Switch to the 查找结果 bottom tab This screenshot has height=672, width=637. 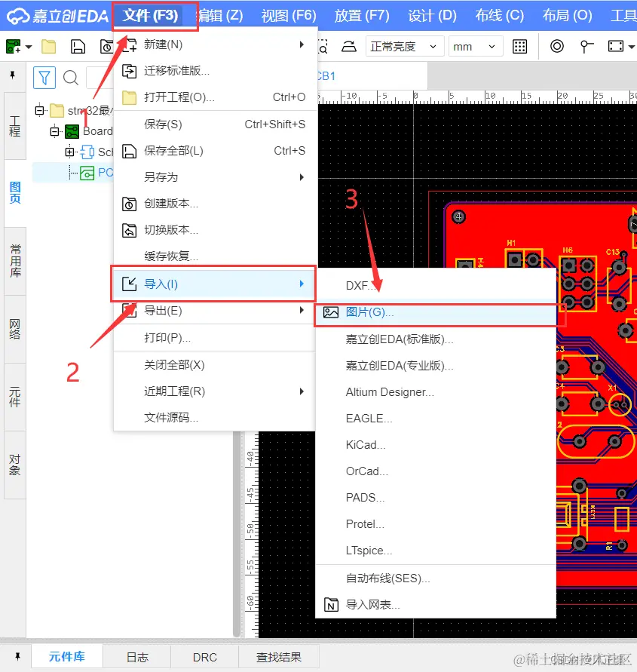[278, 657]
